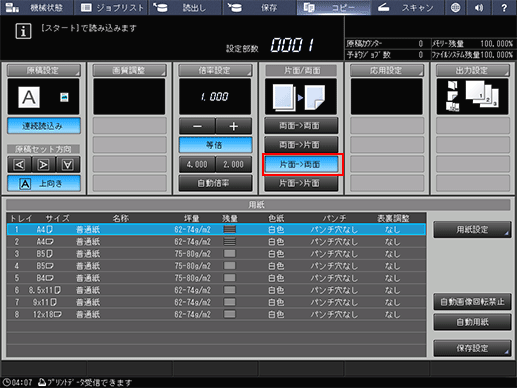
Task: Click the clock icon showing 04:07
Action: point(6,382)
